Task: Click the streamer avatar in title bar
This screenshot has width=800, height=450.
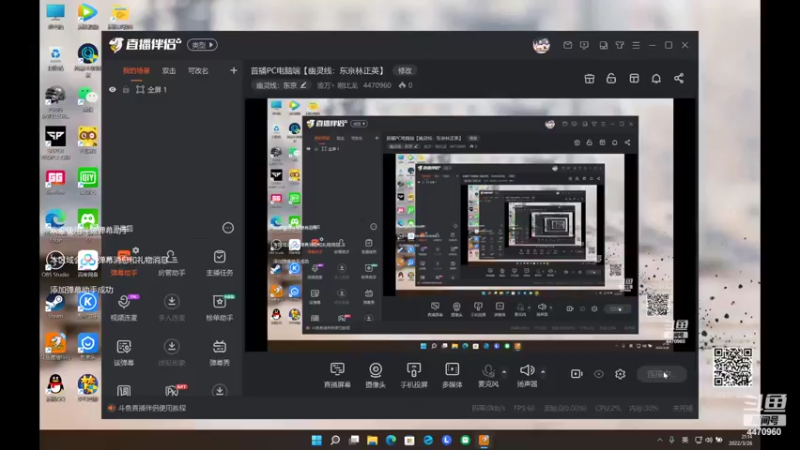Action: 541,45
